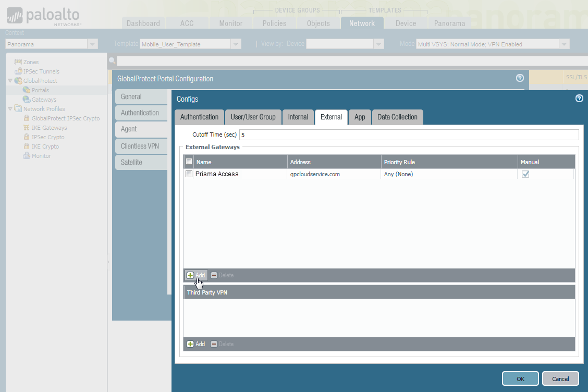Screen dimensions: 588x392
Task: Toggle the select-all checkbox in Name header
Action: pyautogui.click(x=189, y=162)
